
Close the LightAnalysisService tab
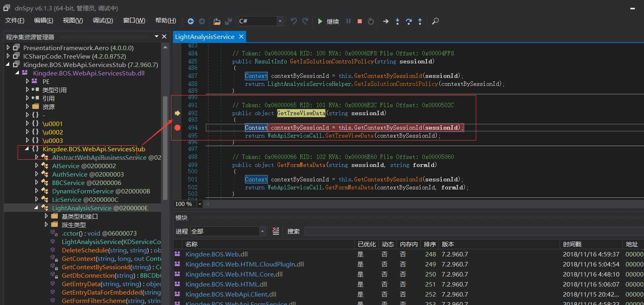tap(241, 37)
